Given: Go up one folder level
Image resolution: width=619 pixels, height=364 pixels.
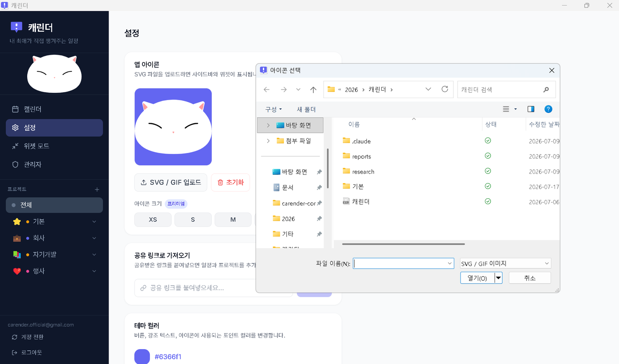Looking at the screenshot, I should (313, 89).
